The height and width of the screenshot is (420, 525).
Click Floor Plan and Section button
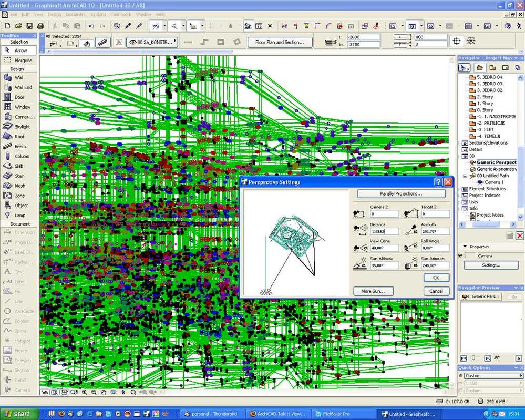coord(280,42)
